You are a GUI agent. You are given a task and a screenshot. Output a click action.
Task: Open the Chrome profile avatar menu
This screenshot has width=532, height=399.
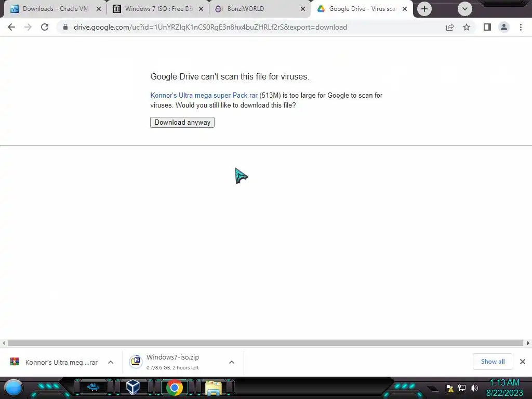click(504, 27)
